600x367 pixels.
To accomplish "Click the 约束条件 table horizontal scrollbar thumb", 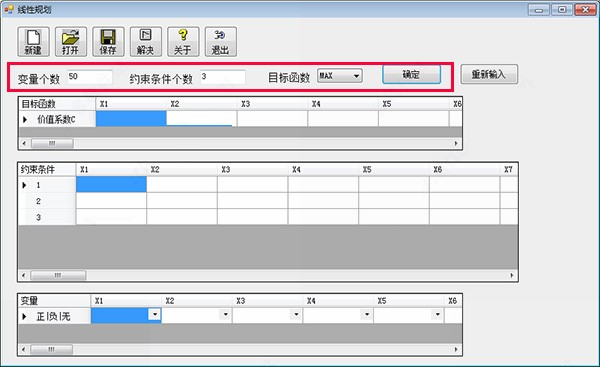I will point(58,275).
